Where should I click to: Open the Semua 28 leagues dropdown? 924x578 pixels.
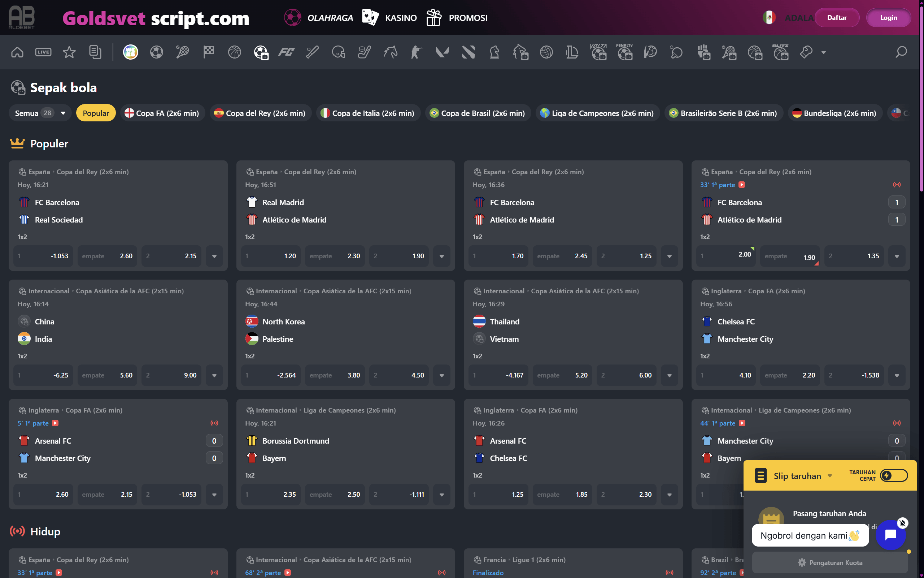pyautogui.click(x=40, y=113)
